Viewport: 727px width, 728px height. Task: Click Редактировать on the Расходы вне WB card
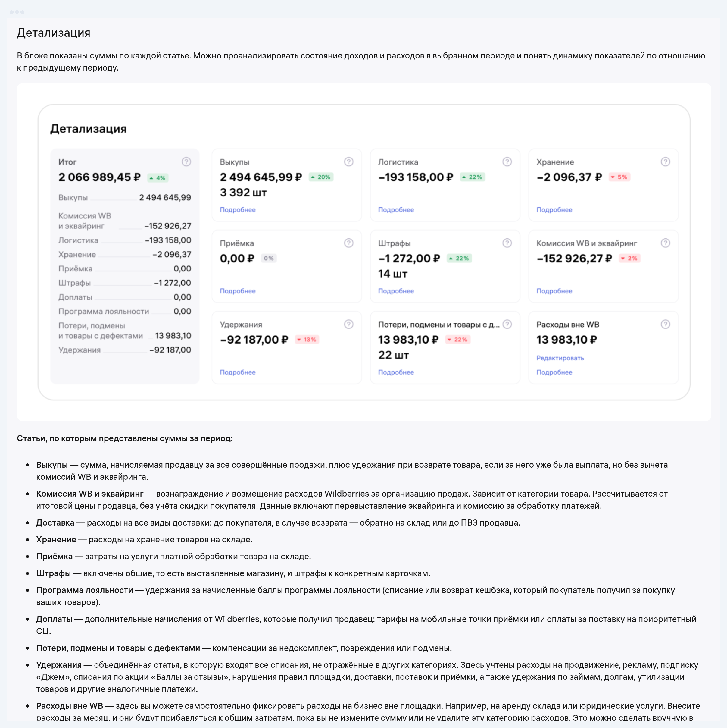coord(560,358)
